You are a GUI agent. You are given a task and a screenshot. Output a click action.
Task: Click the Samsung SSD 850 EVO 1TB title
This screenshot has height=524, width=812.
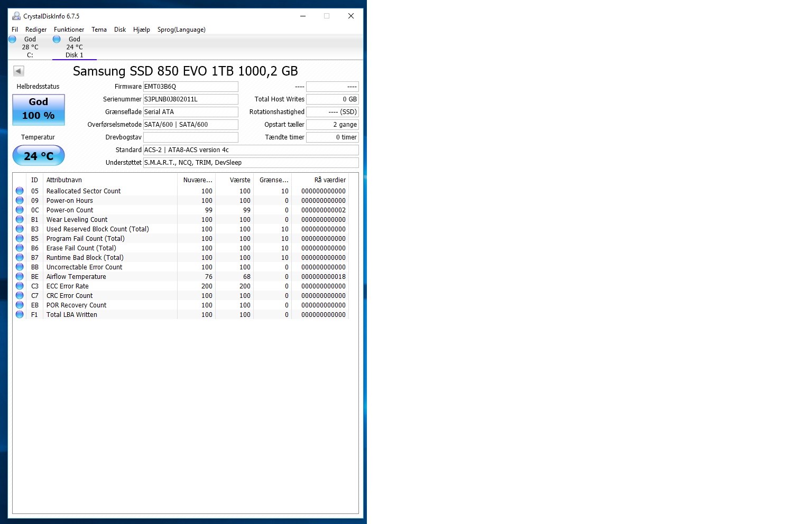[x=185, y=71]
